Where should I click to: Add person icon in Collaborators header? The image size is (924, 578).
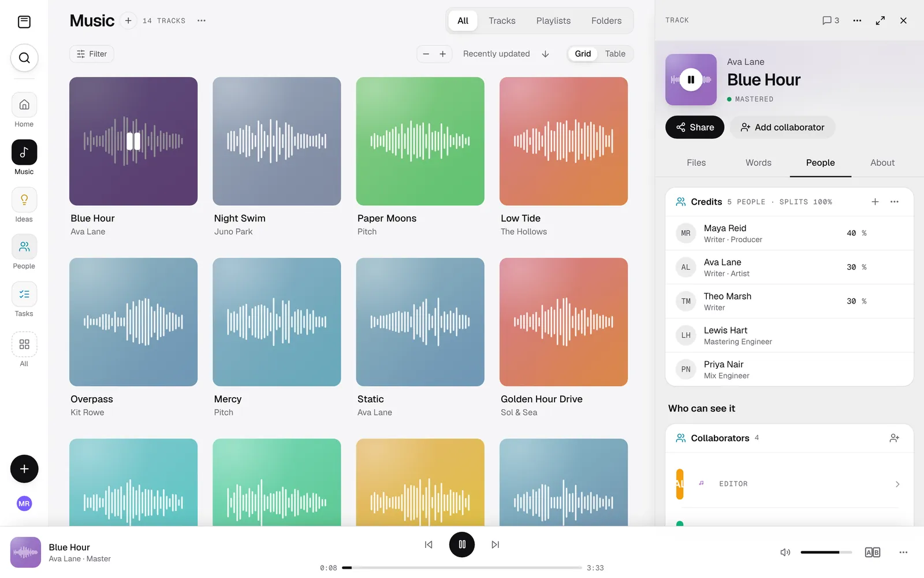point(895,438)
